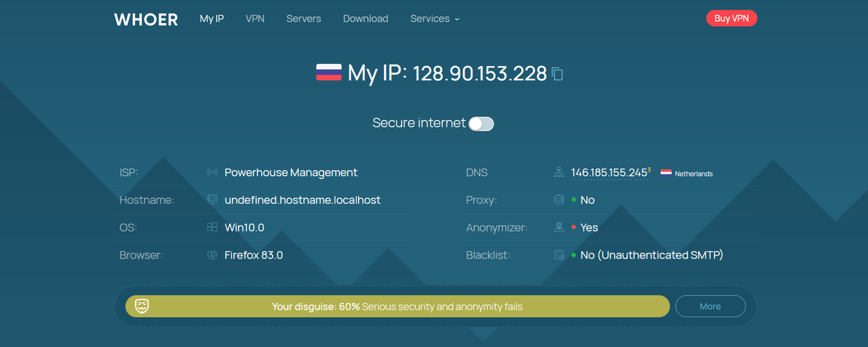The image size is (868, 347).
Task: Click the Proxy server stack icon
Action: 559,200
